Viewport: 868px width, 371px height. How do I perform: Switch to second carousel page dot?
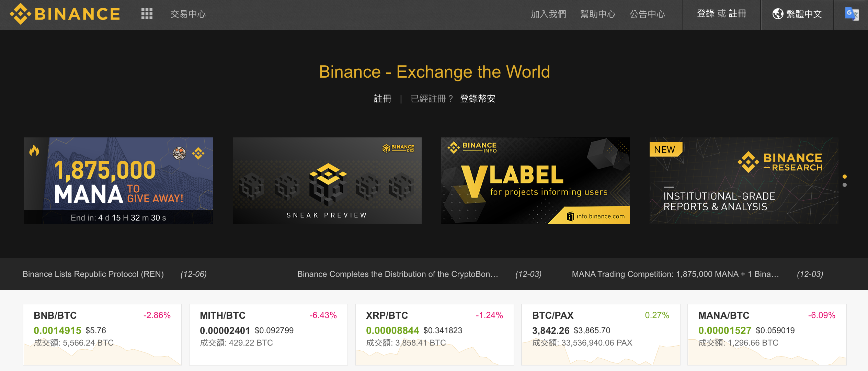point(845,185)
